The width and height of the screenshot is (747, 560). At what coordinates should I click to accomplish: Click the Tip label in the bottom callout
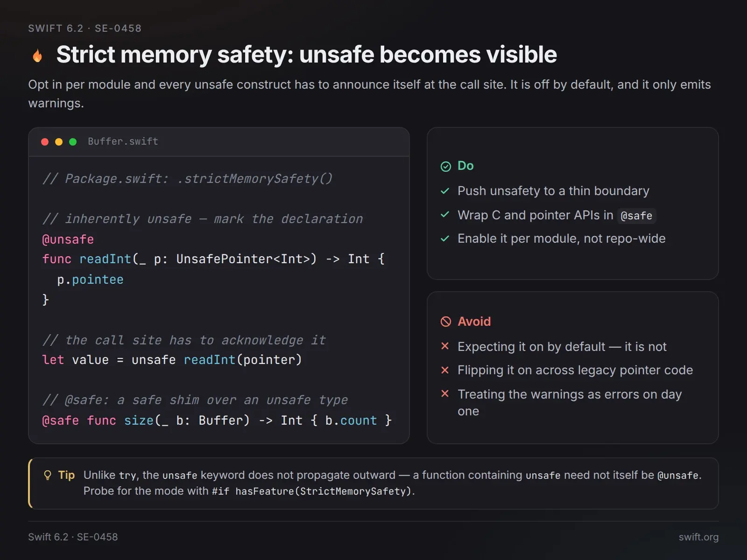click(66, 475)
